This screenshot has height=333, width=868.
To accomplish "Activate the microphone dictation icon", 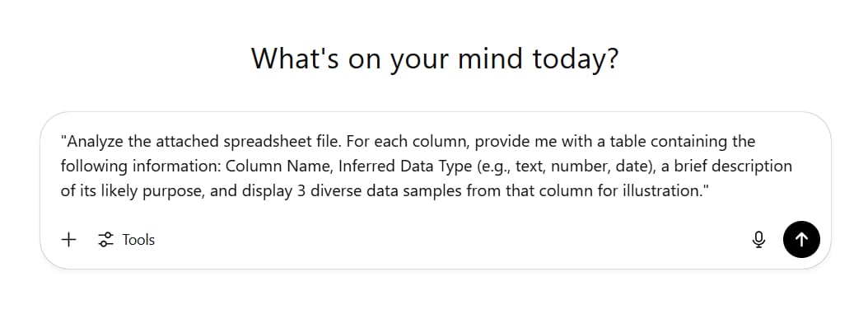I will (758, 240).
